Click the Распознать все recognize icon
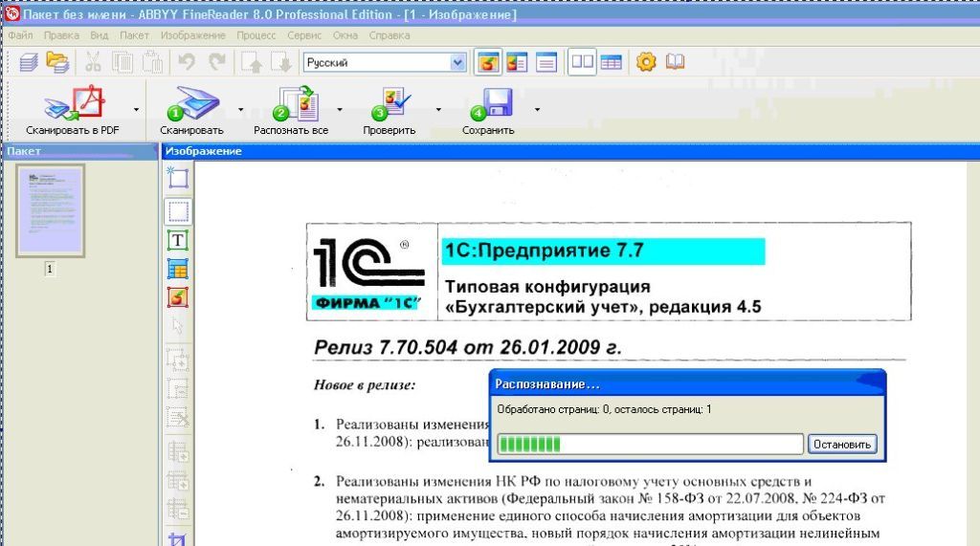This screenshot has width=980, height=546. click(292, 102)
